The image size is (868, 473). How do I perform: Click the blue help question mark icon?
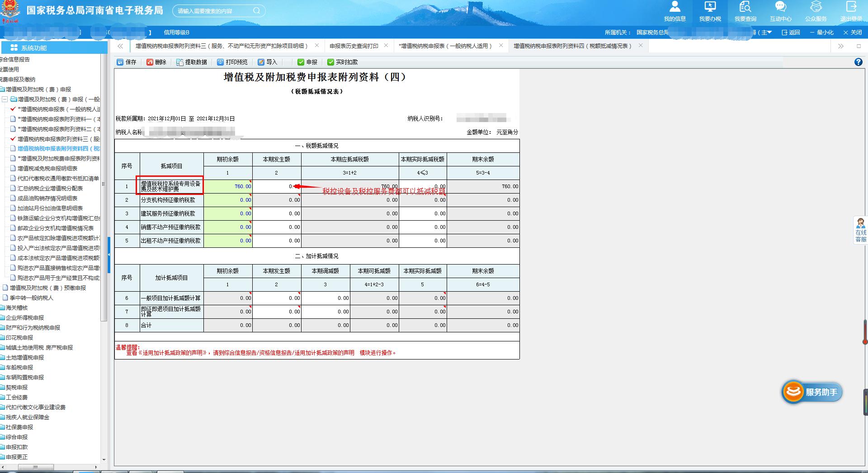click(859, 62)
